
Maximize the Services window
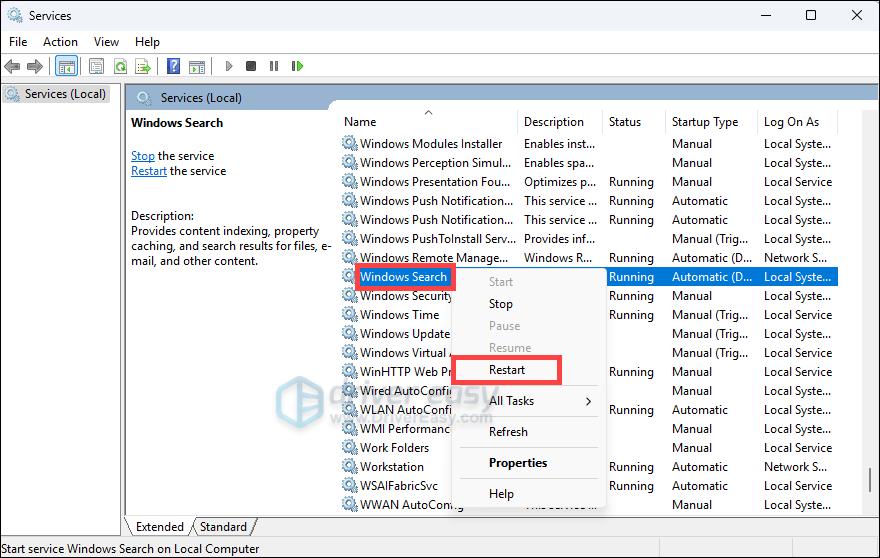coord(810,15)
